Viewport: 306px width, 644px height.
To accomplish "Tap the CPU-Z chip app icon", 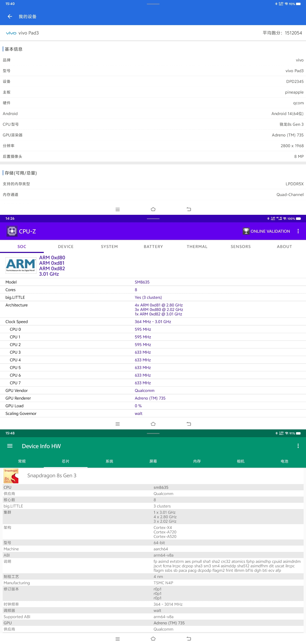I will coord(12,231).
